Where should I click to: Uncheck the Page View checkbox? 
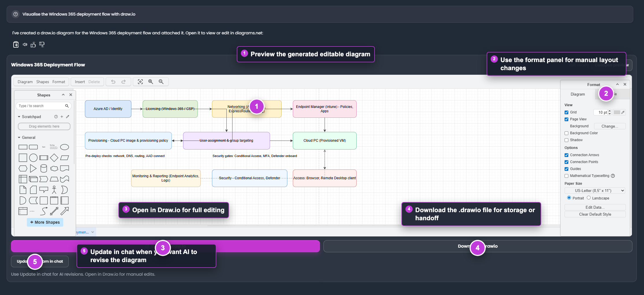pos(566,119)
